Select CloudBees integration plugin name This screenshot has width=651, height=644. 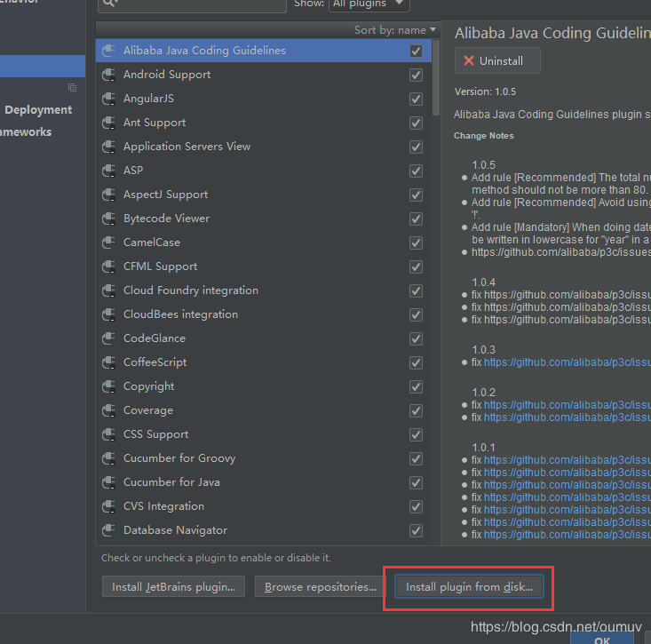(x=180, y=314)
